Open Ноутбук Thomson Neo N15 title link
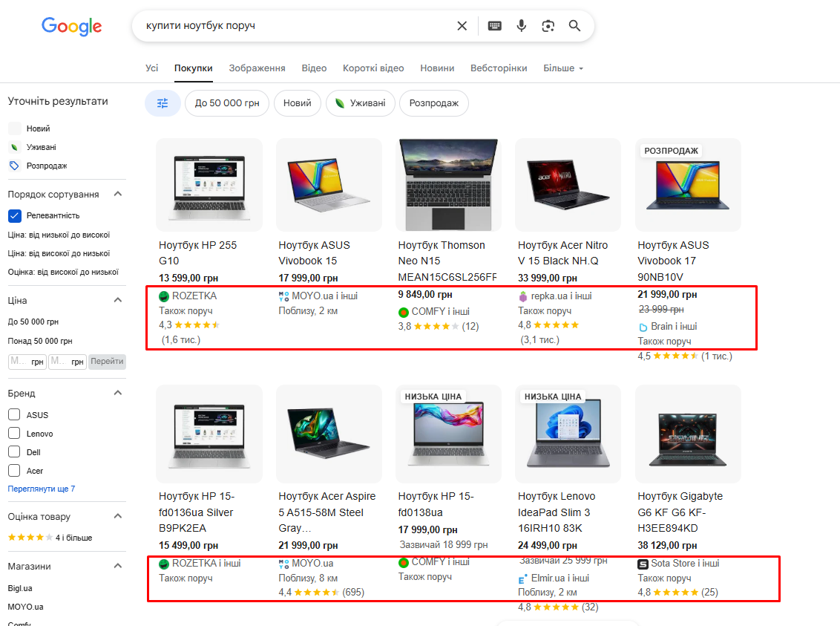The width and height of the screenshot is (840, 626). click(x=447, y=261)
